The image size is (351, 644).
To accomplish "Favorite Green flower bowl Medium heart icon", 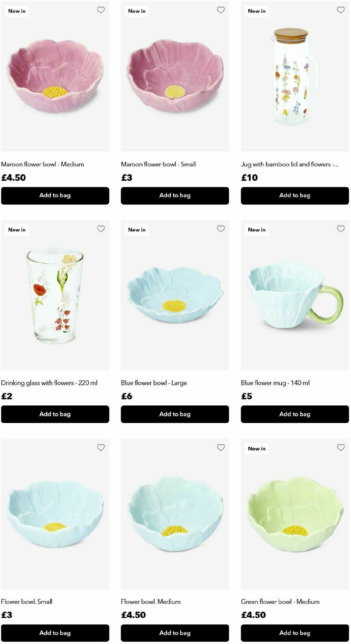I will pos(341,447).
